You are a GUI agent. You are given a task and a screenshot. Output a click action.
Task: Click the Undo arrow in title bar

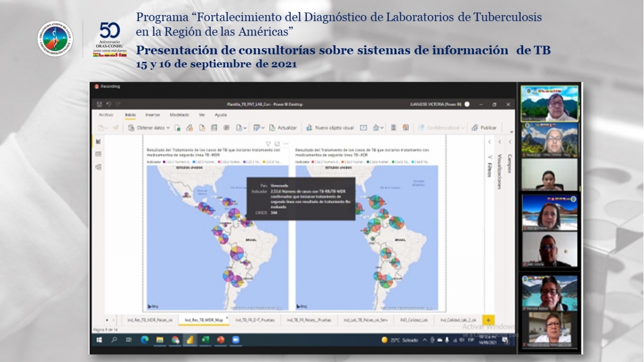108,104
